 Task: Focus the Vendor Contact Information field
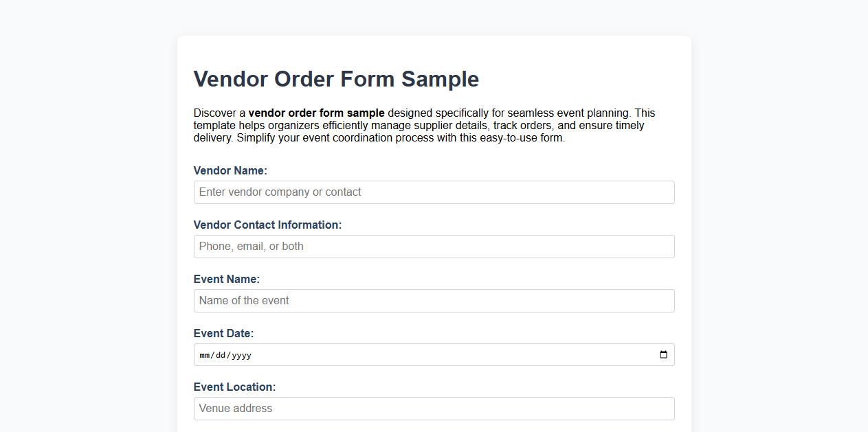pos(433,246)
